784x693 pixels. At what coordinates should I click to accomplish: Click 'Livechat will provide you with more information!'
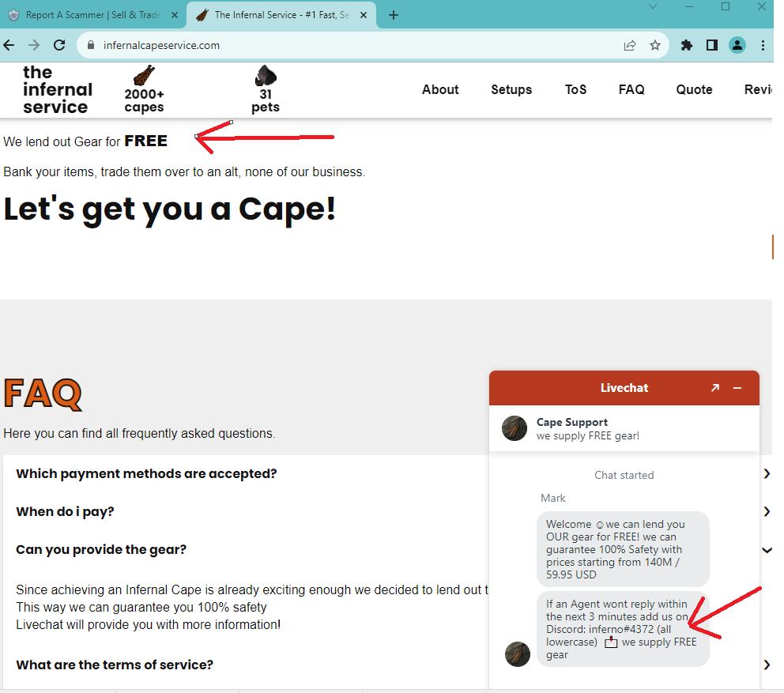pyautogui.click(x=148, y=624)
